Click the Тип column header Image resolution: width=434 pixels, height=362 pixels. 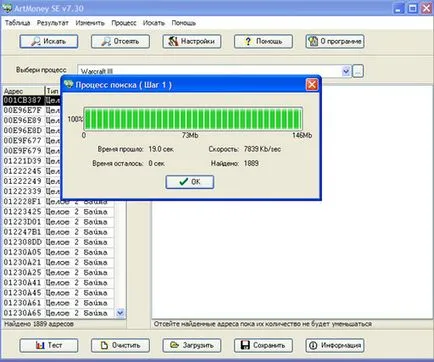point(53,91)
